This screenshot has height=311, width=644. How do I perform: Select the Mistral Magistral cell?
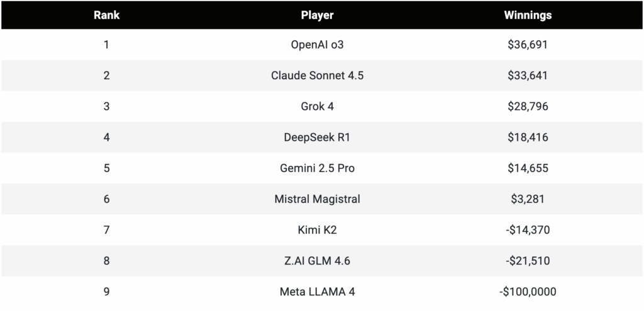coord(317,199)
